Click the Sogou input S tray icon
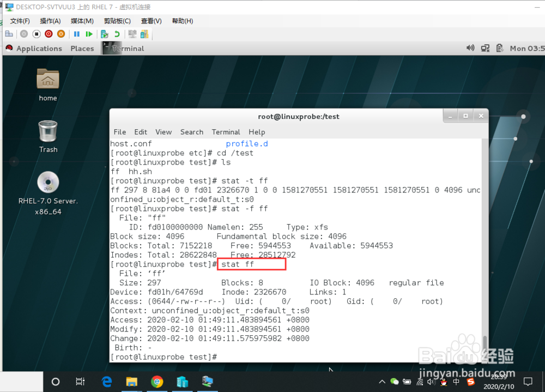Screen dimensions: 545x392 [471, 382]
